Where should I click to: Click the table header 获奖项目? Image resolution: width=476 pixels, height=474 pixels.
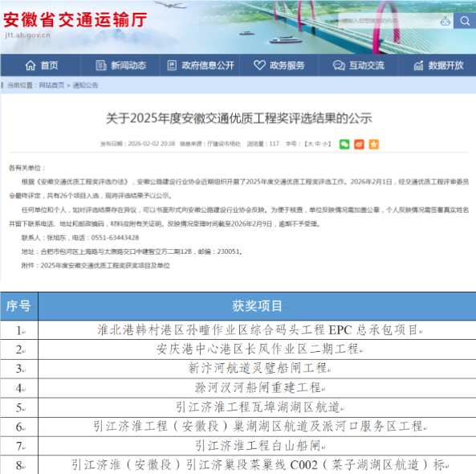[x=258, y=306]
